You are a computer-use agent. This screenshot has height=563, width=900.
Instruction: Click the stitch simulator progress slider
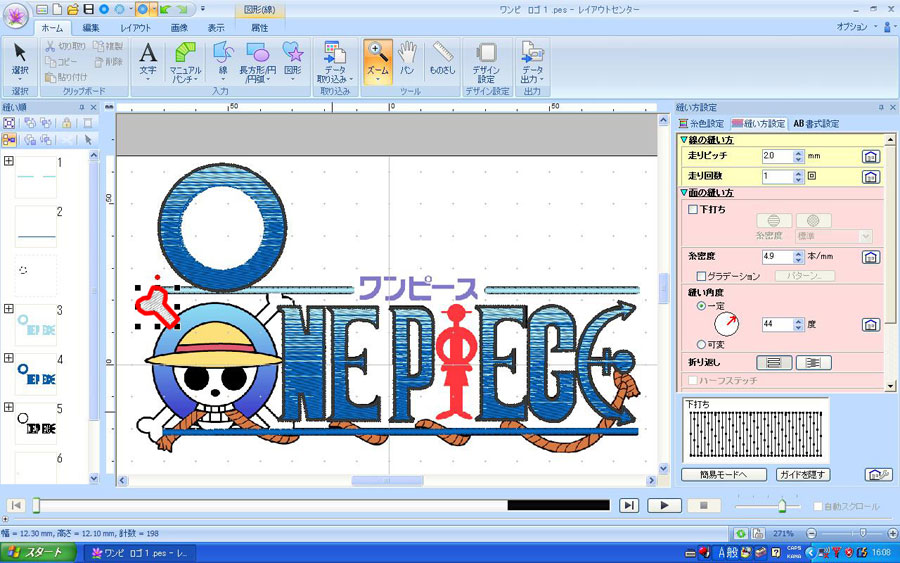click(x=321, y=505)
